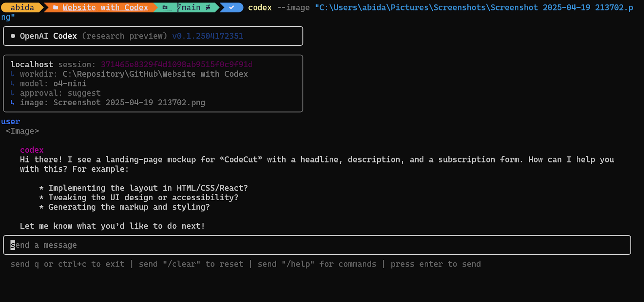Click the '<Image>' placeholder text
644x302 pixels.
point(23,131)
